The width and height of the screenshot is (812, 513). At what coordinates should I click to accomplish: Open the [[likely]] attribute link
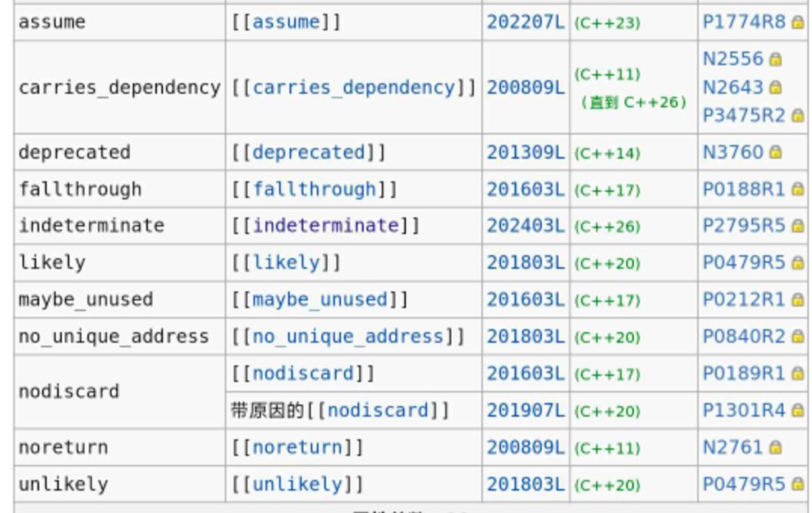(x=286, y=263)
